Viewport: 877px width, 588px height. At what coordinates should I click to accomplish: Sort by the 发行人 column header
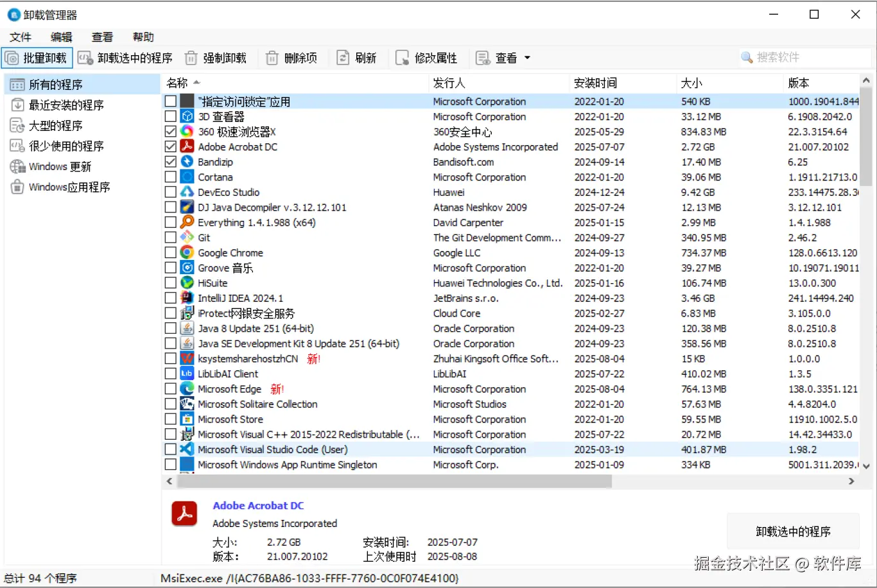click(x=499, y=83)
